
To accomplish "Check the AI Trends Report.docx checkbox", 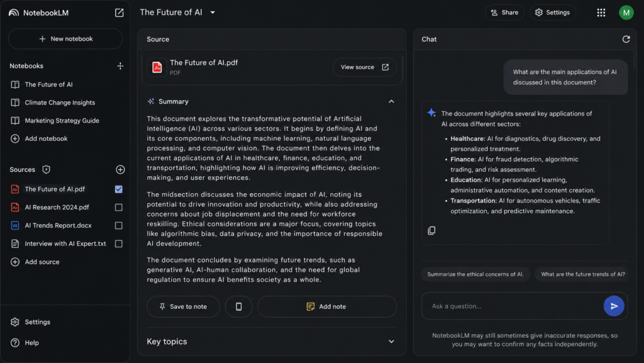I will click(119, 225).
